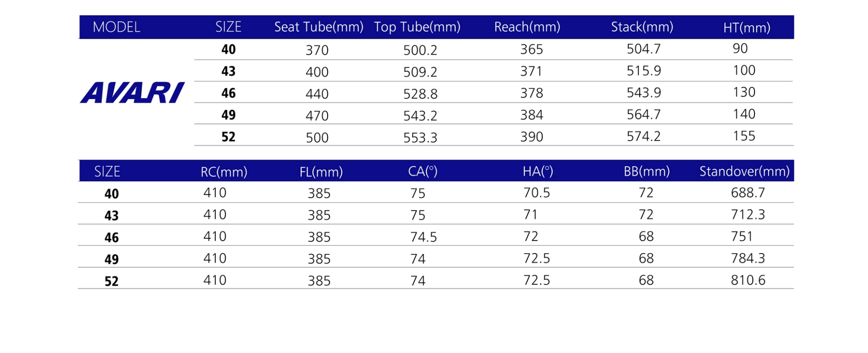Click the Stack(mm) column header
868x353 pixels.
click(642, 27)
